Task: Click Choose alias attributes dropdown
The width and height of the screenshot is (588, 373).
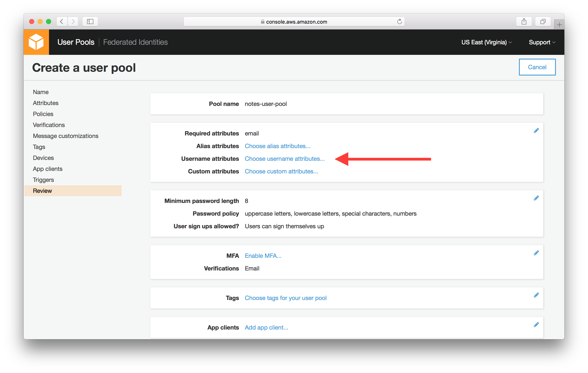Action: pyautogui.click(x=278, y=146)
